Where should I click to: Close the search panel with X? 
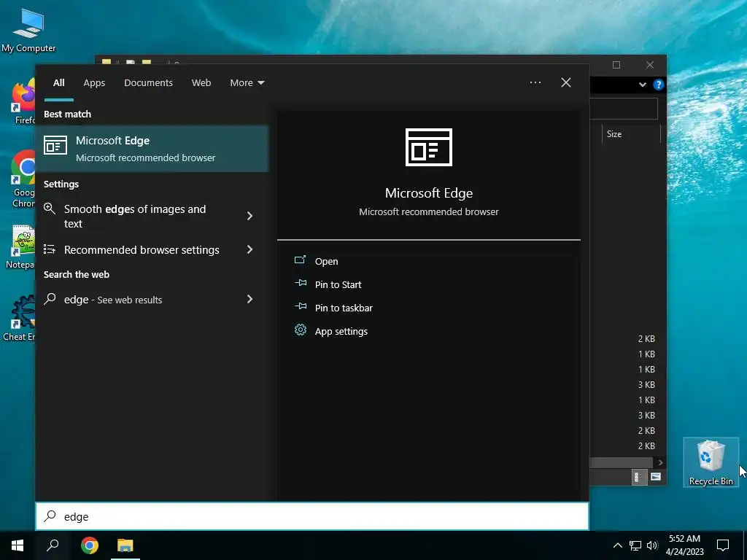[566, 82]
